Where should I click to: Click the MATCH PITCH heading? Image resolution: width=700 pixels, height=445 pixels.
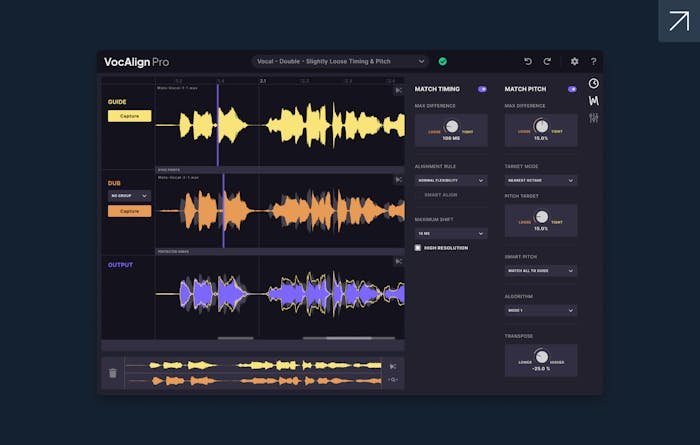click(525, 89)
